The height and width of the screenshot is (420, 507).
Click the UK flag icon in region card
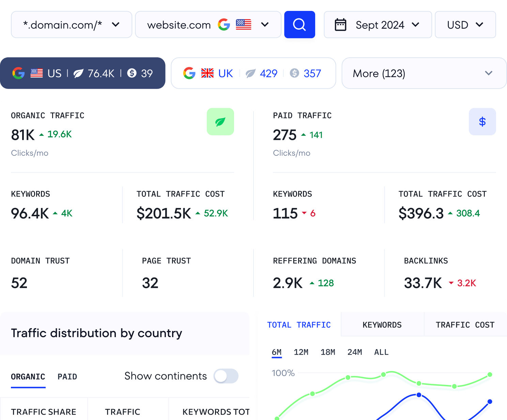tap(207, 73)
